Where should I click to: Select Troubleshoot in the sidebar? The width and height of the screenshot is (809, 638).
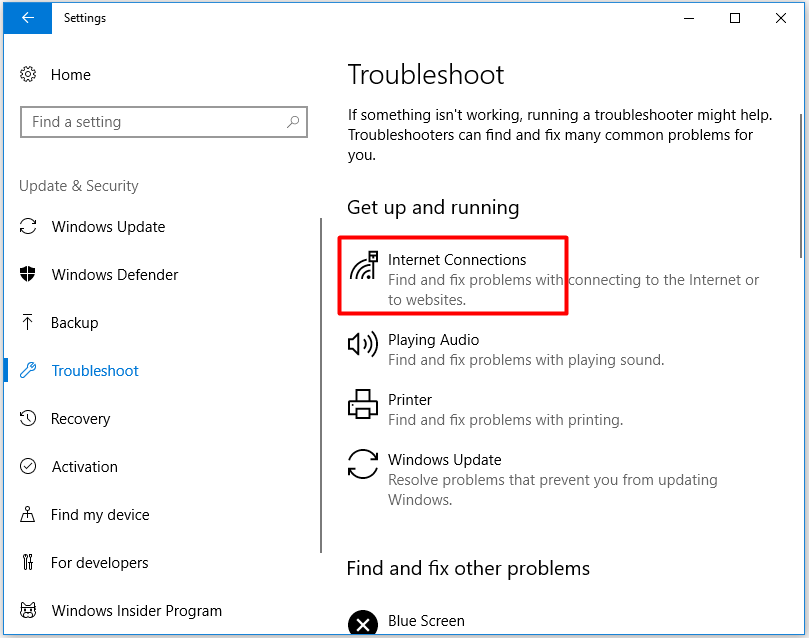(x=95, y=371)
